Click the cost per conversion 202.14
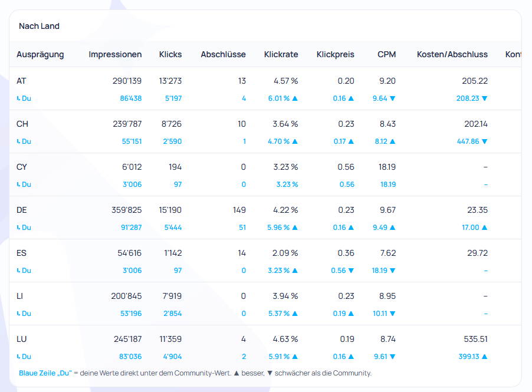Screen dimensions: 532x392 coord(476,124)
